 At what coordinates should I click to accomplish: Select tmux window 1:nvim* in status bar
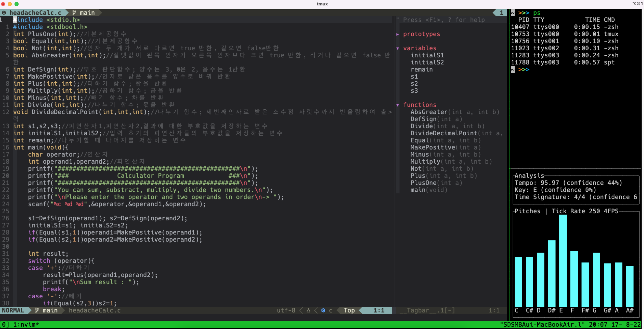(26, 325)
